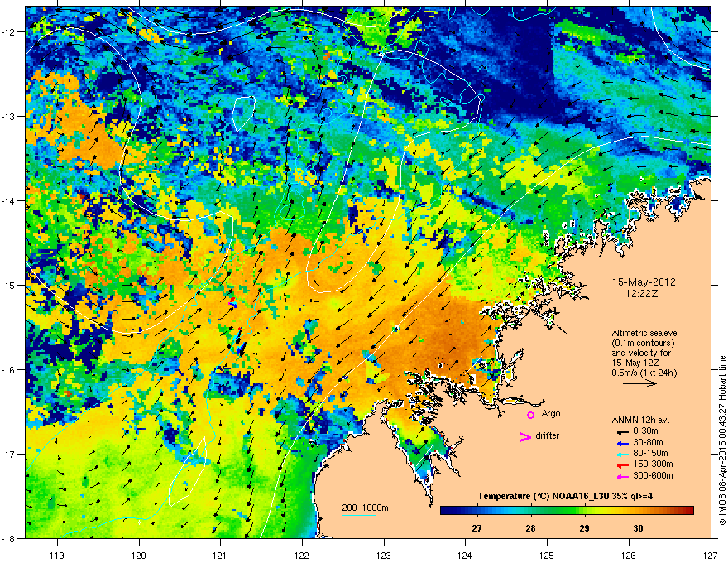Screen dimensions: 728x563
Task: Pick the dark red end of temperature color bar
Action: coord(689,511)
